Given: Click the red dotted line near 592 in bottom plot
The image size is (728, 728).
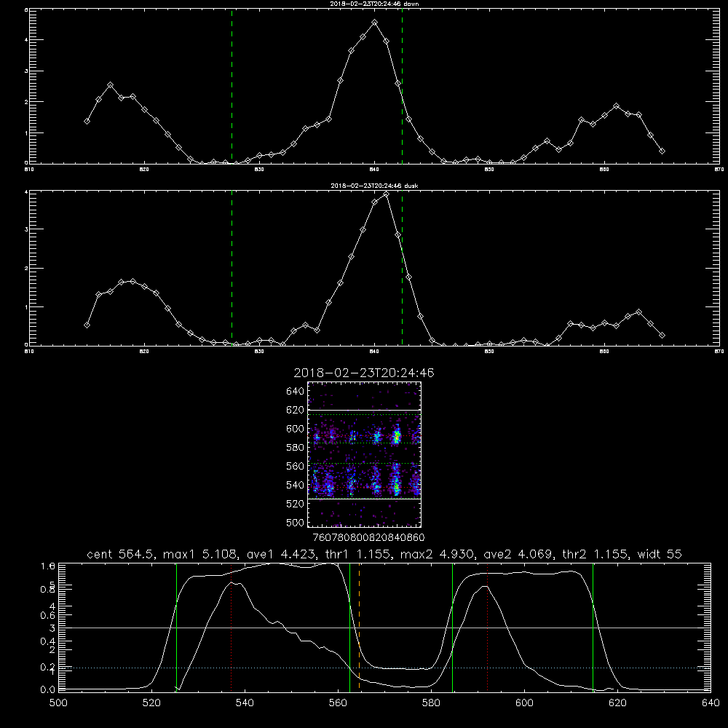Looking at the screenshot, I should (488, 627).
